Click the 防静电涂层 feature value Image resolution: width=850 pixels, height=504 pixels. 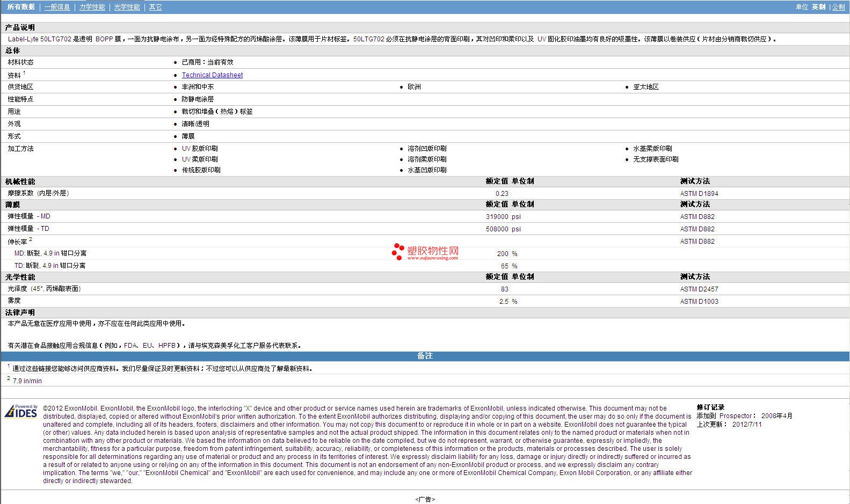pos(198,99)
